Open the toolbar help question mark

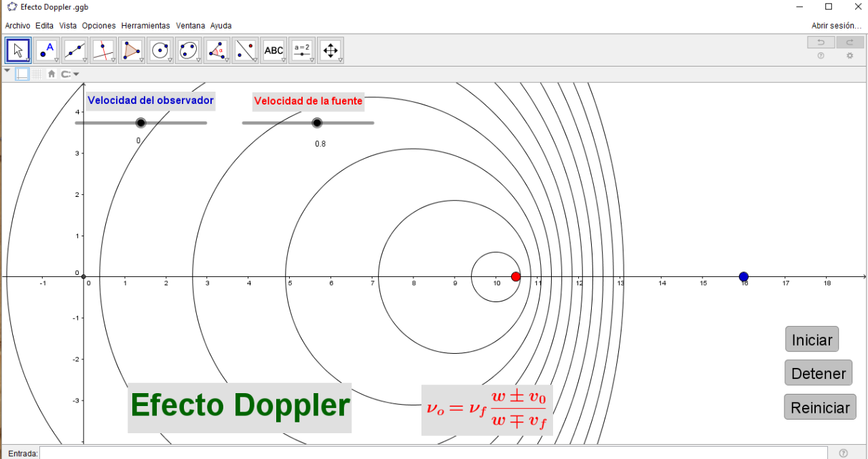pyautogui.click(x=821, y=56)
